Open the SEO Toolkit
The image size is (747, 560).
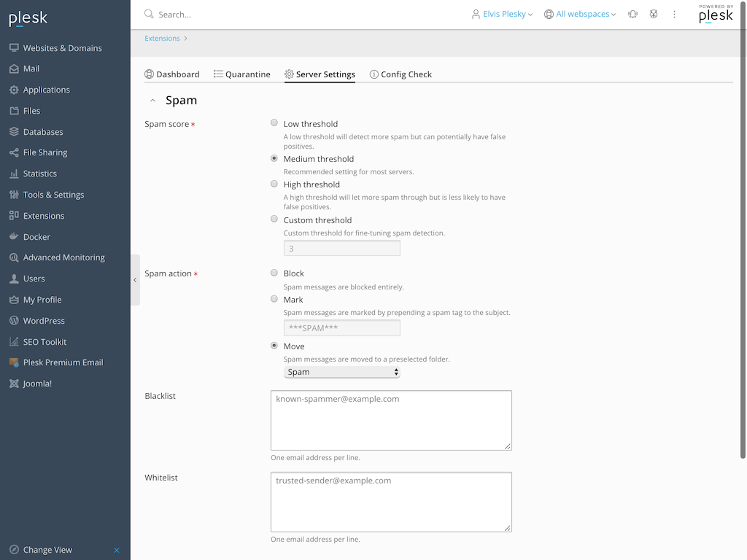point(44,341)
